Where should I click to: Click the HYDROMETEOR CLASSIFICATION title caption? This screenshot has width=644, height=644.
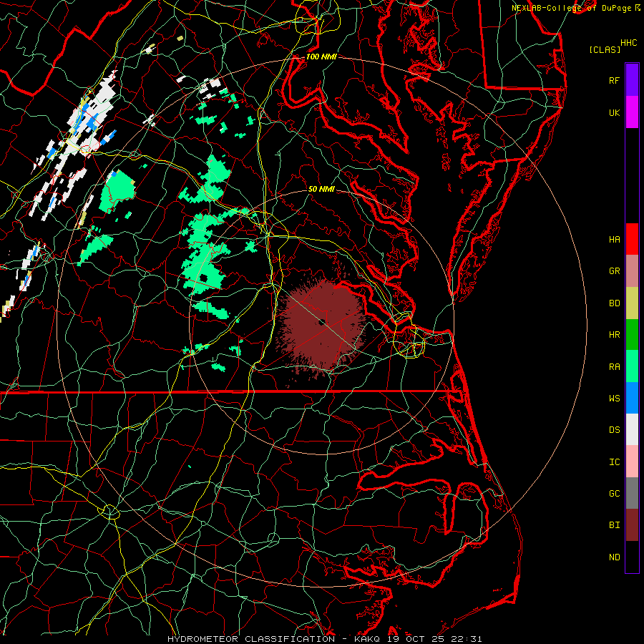[324, 639]
